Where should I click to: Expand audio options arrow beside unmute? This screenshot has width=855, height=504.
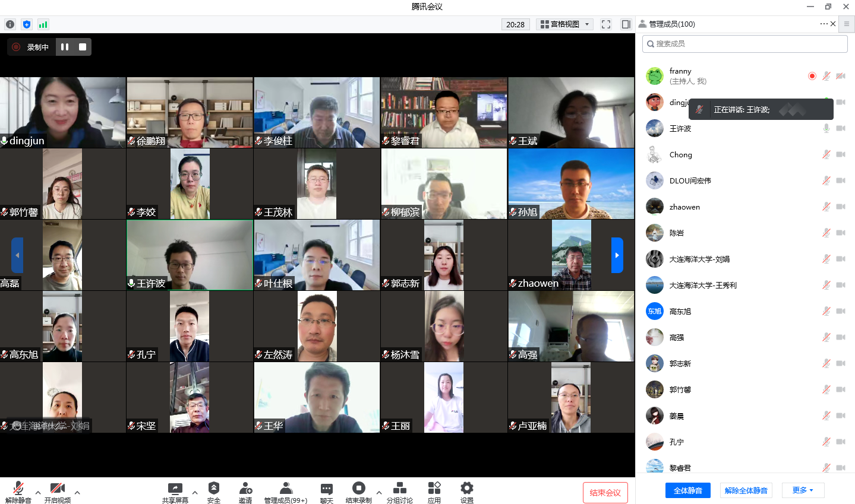[38, 492]
